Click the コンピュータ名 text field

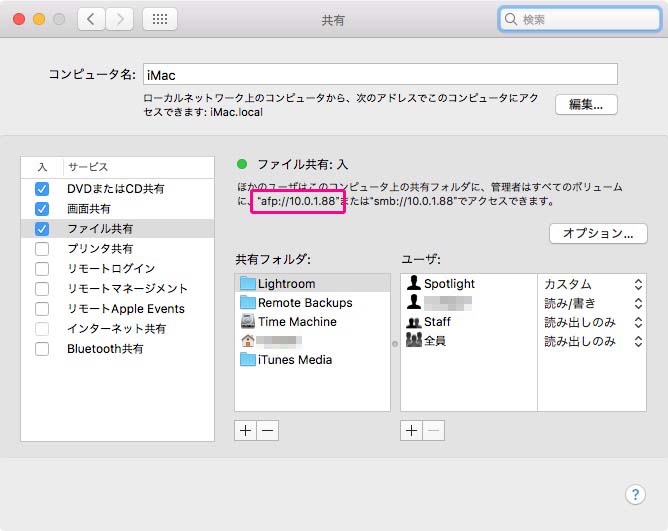pyautogui.click(x=380, y=75)
